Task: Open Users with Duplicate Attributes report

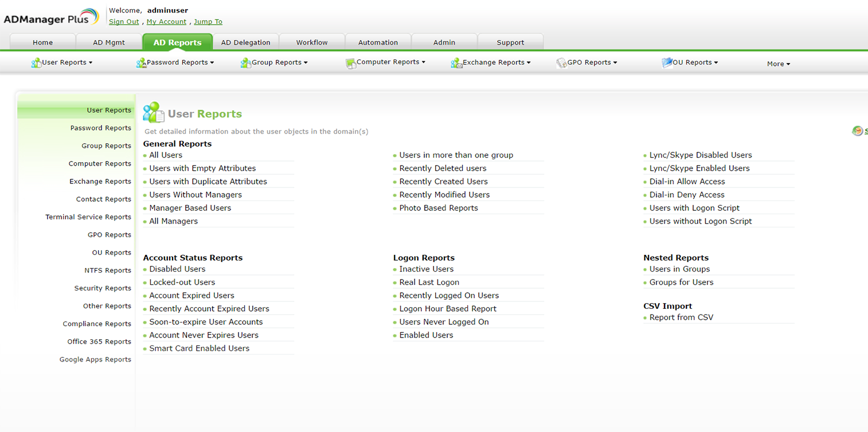Action: click(208, 182)
